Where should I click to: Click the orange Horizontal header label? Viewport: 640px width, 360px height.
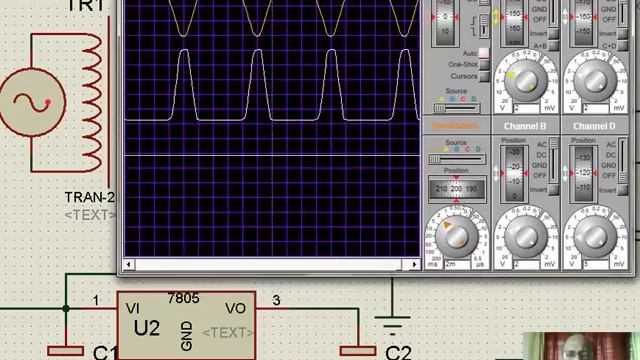point(455,126)
